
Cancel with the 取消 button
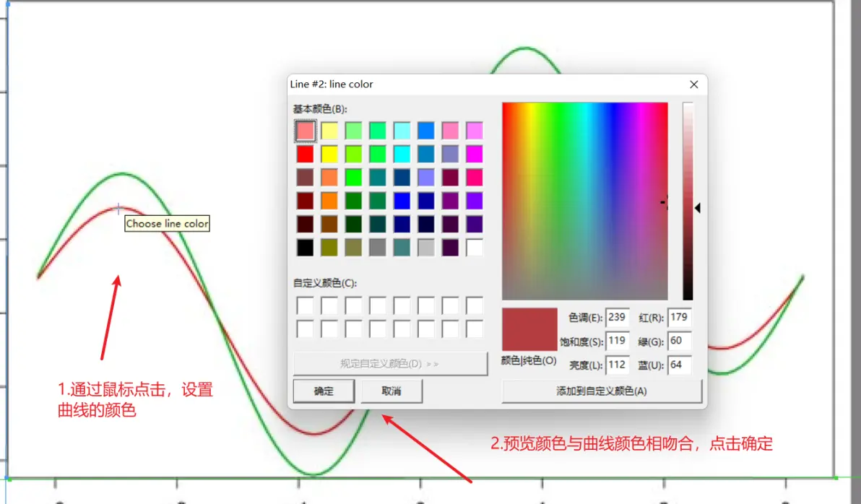[x=391, y=391]
